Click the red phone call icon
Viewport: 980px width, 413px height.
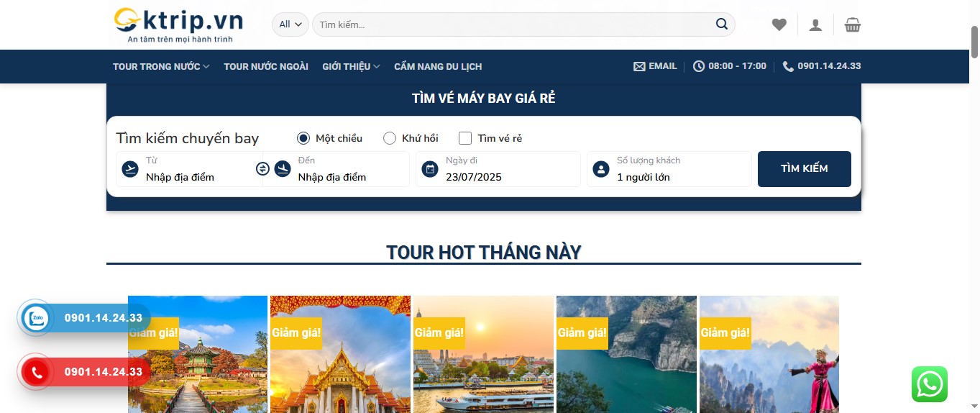[x=35, y=372]
